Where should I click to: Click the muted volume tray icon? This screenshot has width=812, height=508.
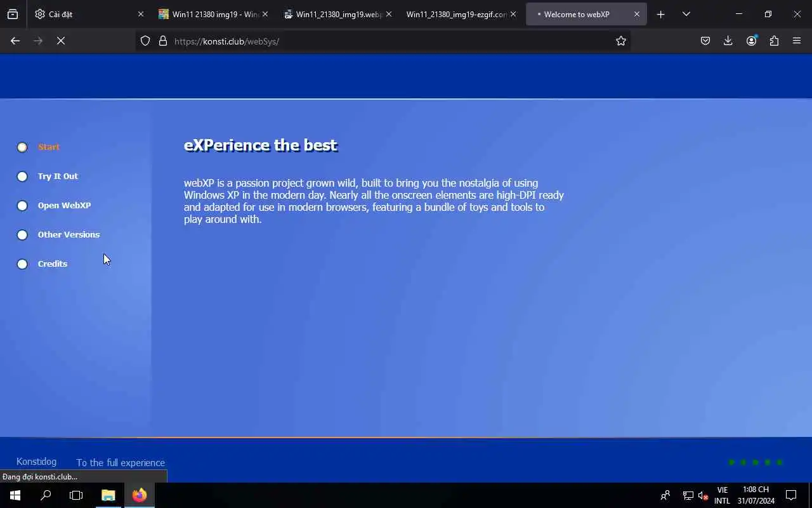coord(703,495)
